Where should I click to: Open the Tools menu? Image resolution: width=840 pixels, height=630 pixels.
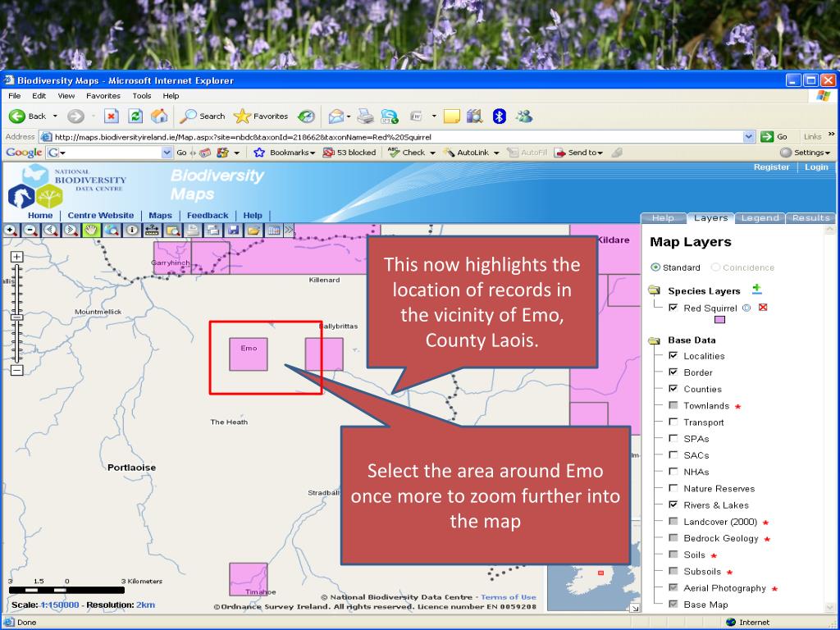142,96
